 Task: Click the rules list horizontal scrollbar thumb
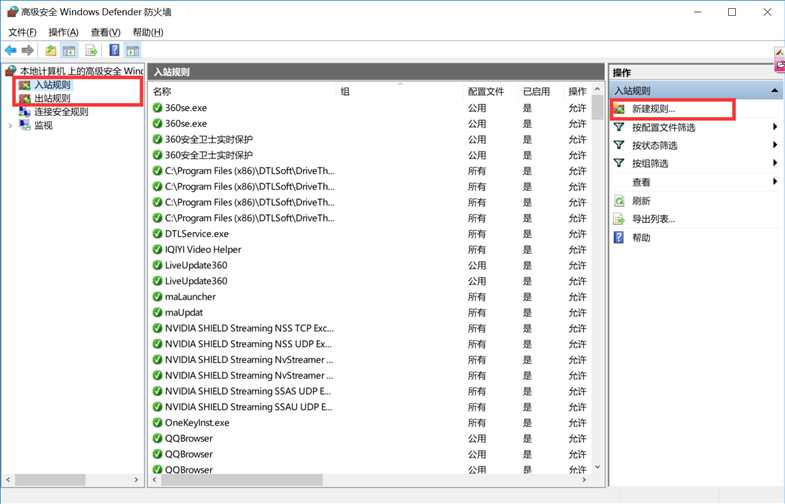tap(242, 480)
